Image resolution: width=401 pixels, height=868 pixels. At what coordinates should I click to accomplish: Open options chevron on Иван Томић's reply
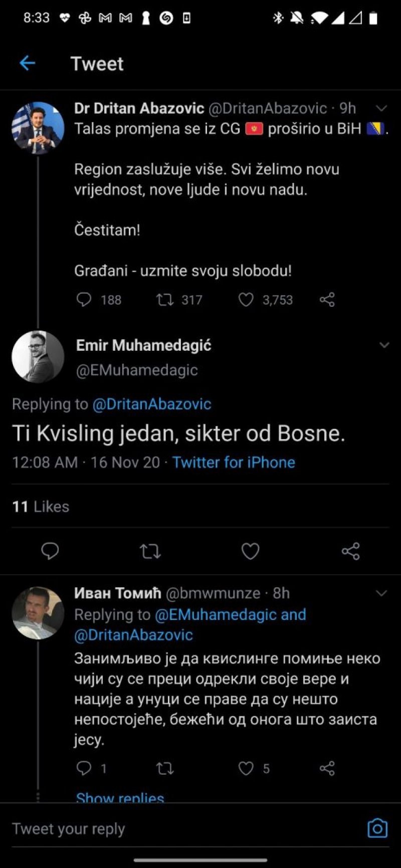pyautogui.click(x=381, y=593)
